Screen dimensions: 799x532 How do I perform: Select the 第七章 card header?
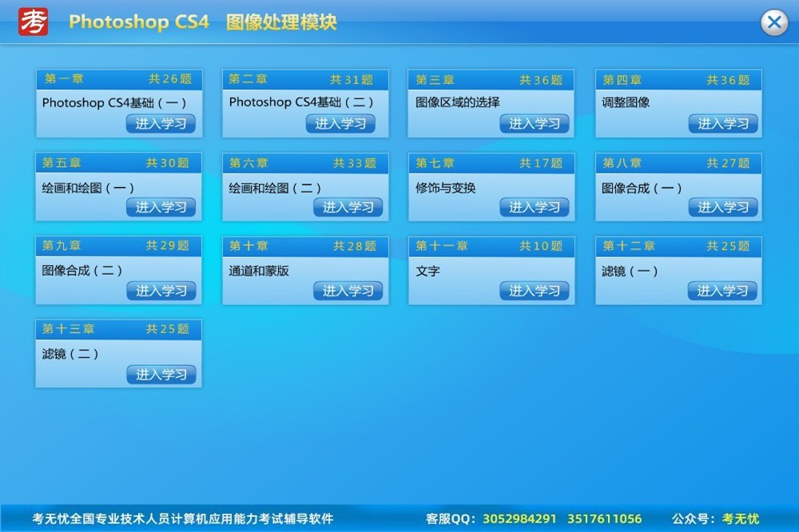(491, 163)
